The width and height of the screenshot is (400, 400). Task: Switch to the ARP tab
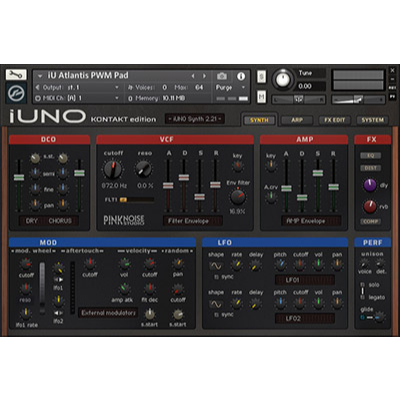pos(297,120)
